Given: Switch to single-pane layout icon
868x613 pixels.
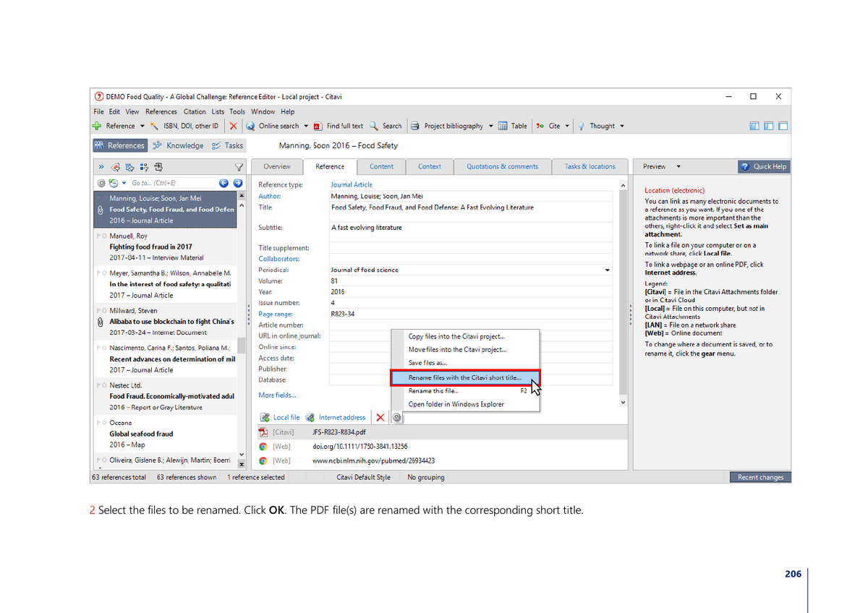Looking at the screenshot, I should click(783, 126).
